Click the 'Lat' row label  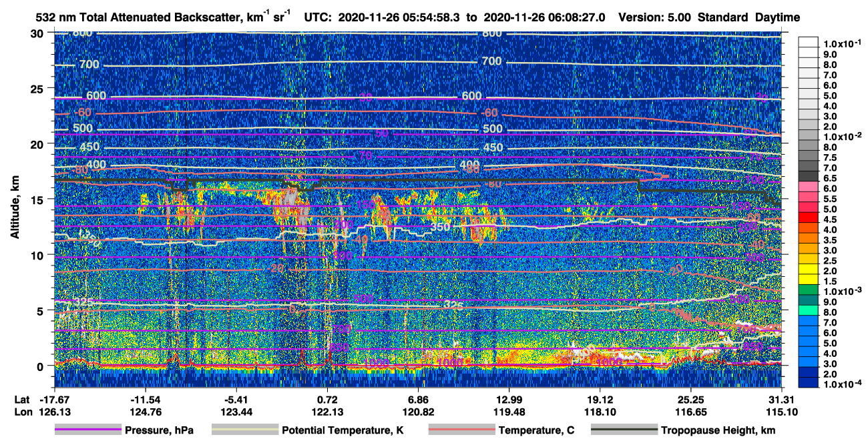(x=22, y=400)
